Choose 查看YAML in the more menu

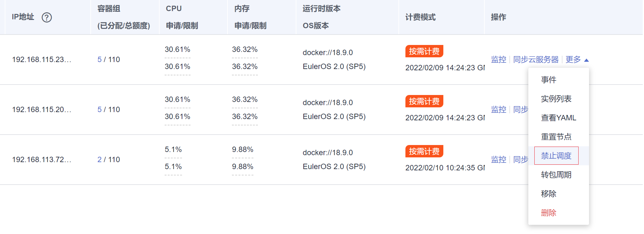pos(558,118)
